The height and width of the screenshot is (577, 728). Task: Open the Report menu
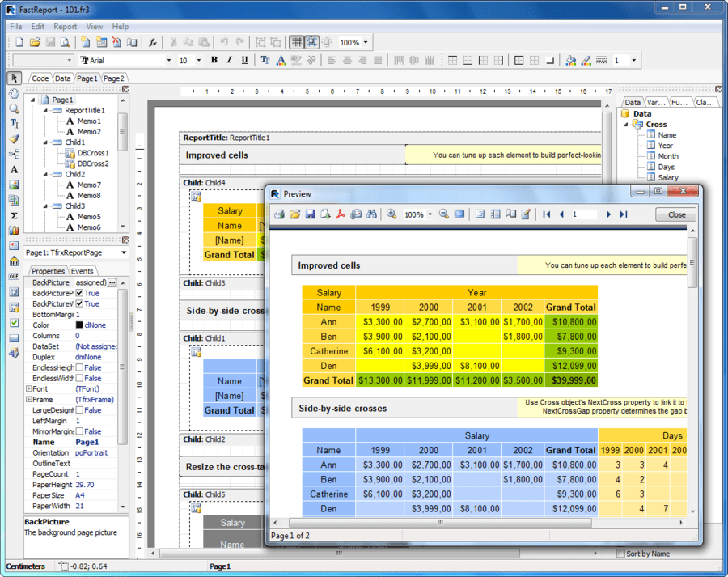pyautogui.click(x=65, y=27)
